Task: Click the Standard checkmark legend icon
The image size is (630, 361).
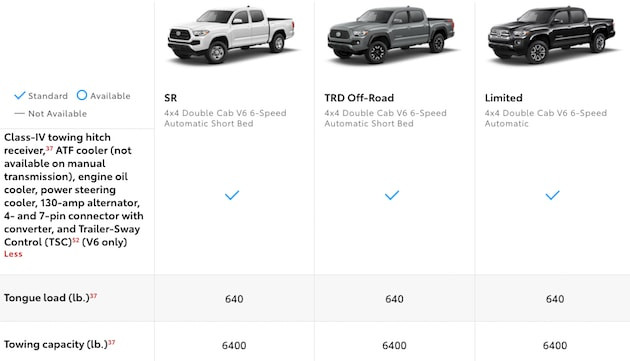Action: coord(20,95)
